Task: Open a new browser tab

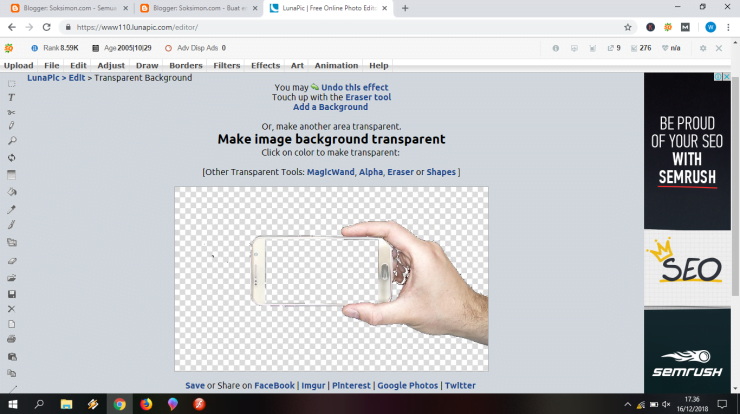Action: click(x=405, y=8)
